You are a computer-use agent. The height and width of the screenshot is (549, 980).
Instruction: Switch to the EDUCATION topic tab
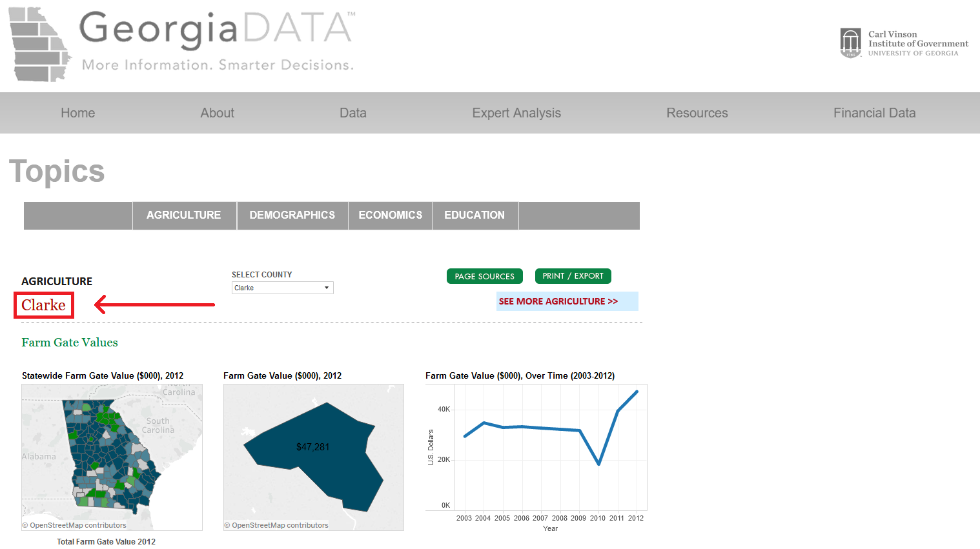point(475,215)
